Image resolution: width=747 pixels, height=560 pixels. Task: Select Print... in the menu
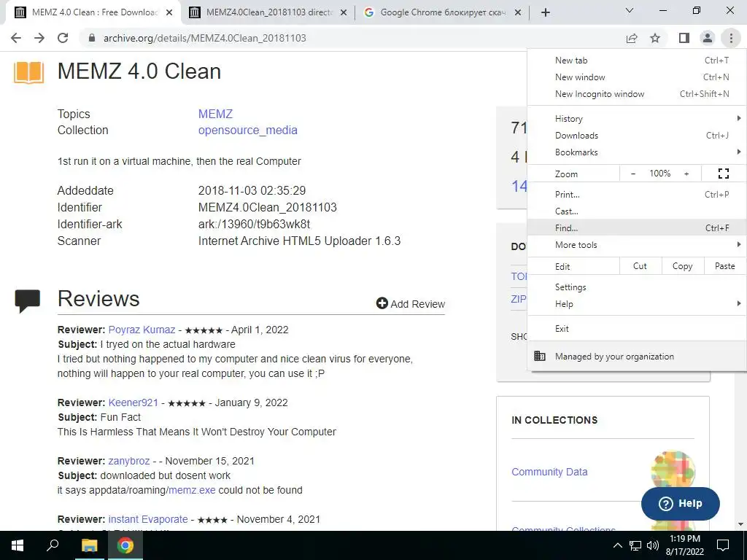pyautogui.click(x=637, y=194)
